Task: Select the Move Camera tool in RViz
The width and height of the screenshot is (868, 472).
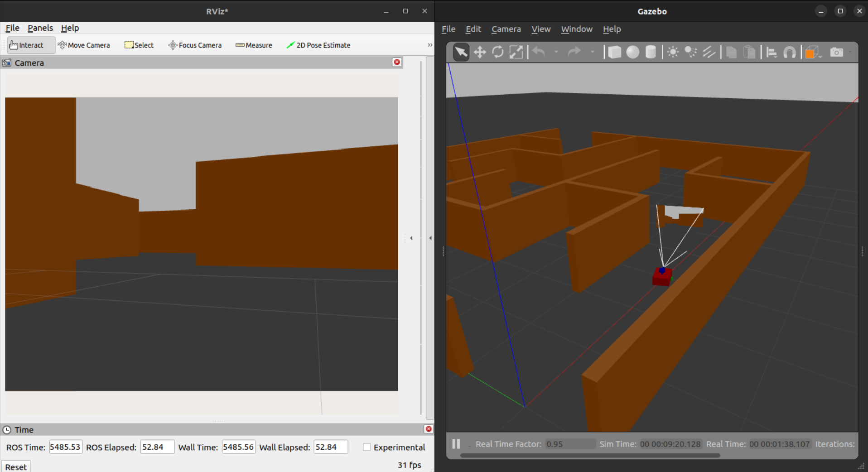Action: click(x=84, y=45)
